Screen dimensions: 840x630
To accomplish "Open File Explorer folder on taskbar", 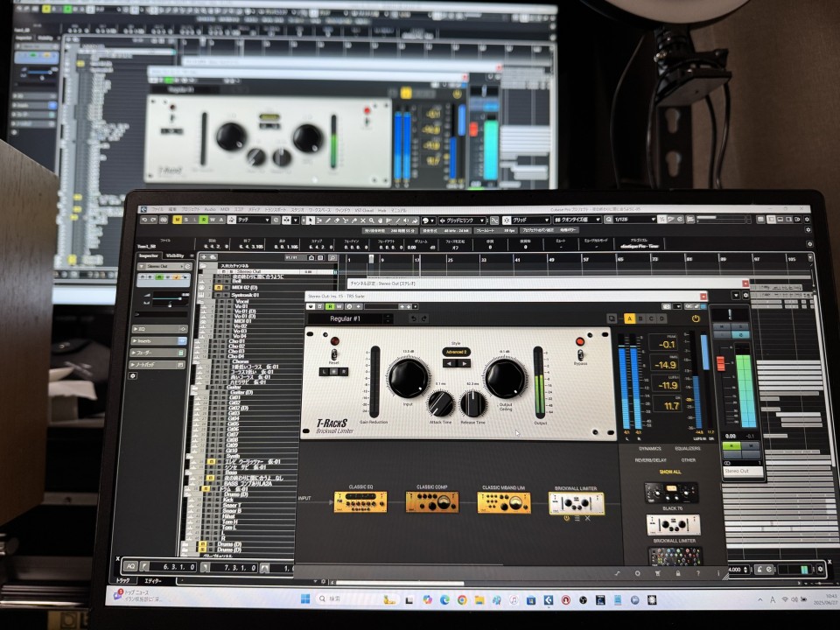I will pos(479,600).
